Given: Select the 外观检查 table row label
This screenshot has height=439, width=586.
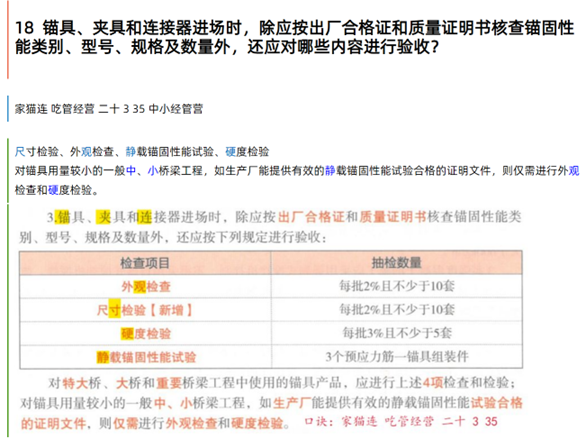Looking at the screenshot, I should [x=146, y=287].
